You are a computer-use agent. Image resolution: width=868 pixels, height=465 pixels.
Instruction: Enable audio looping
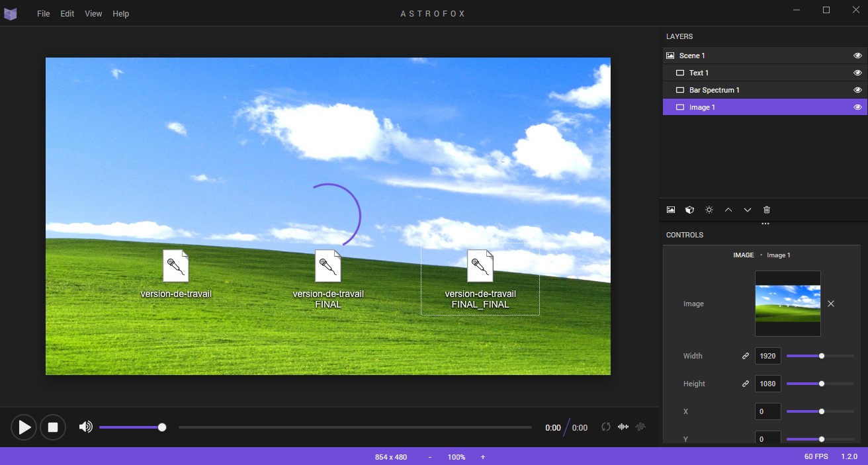click(x=606, y=427)
